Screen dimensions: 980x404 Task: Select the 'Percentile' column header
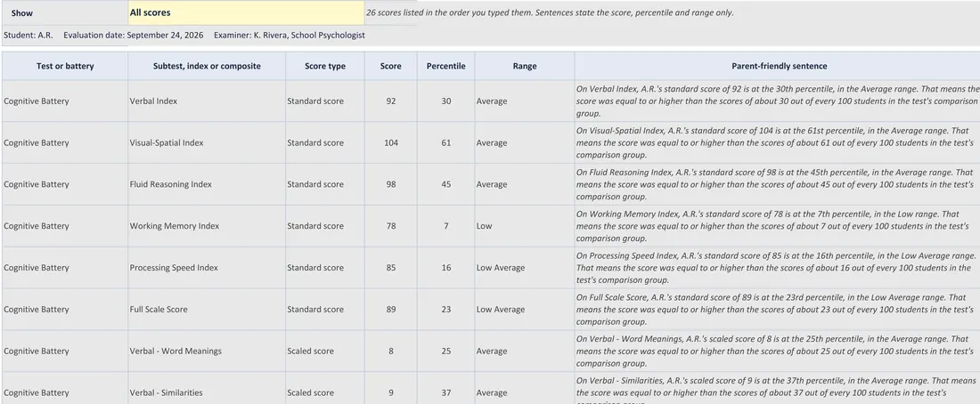click(445, 66)
